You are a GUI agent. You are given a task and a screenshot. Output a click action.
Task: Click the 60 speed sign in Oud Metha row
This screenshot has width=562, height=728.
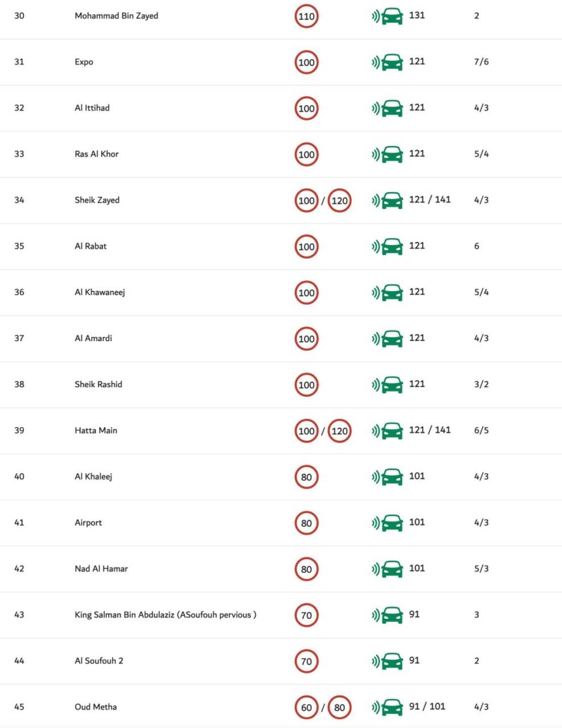tap(307, 707)
